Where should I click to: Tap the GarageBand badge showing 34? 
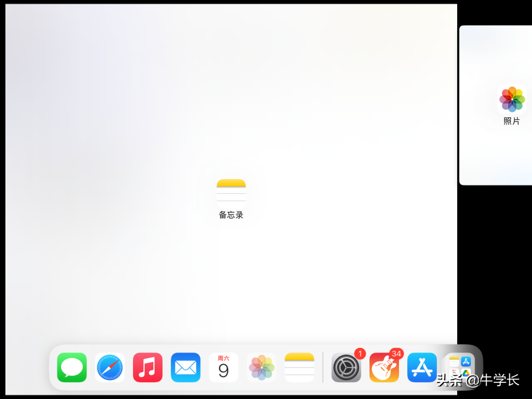(x=397, y=353)
